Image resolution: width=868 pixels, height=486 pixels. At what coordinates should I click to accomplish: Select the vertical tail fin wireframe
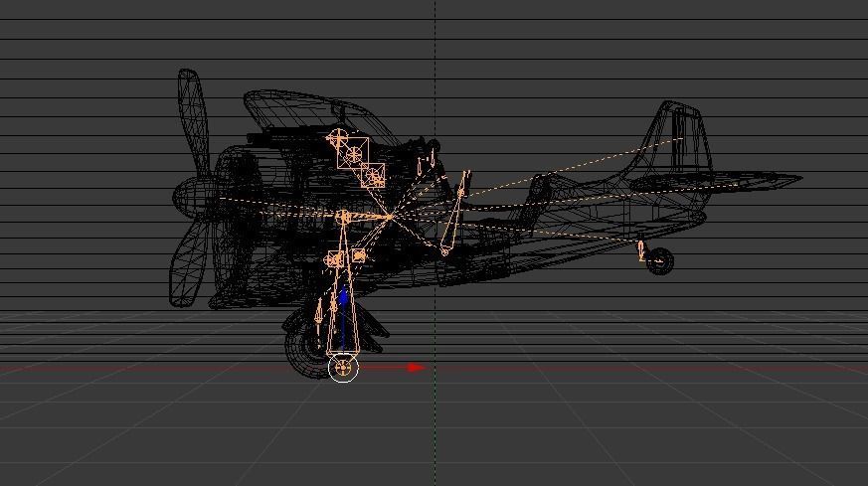pyautogui.click(x=676, y=137)
